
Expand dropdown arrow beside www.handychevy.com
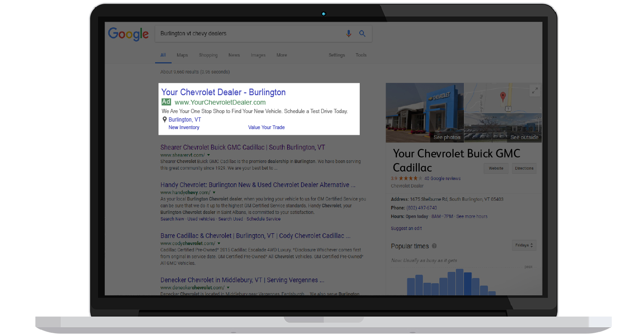(214, 193)
